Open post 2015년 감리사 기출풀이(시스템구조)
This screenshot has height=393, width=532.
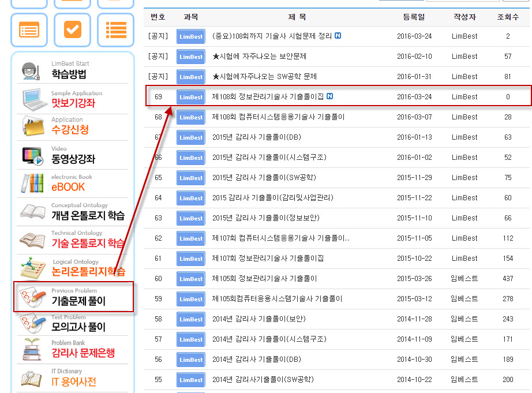click(x=269, y=158)
